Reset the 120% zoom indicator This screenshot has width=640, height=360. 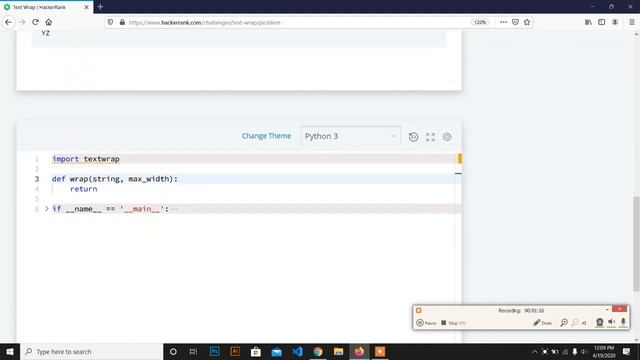(x=480, y=22)
